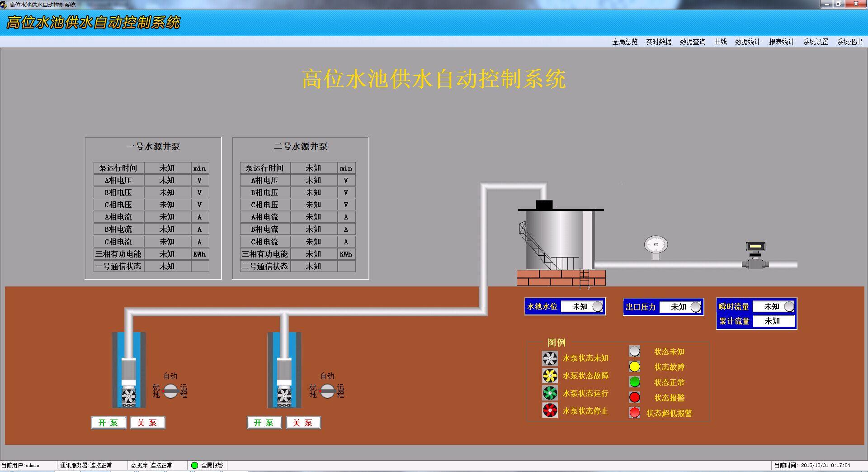
Task: Click the 水池水位 status indicator circle
Action: tap(597, 307)
